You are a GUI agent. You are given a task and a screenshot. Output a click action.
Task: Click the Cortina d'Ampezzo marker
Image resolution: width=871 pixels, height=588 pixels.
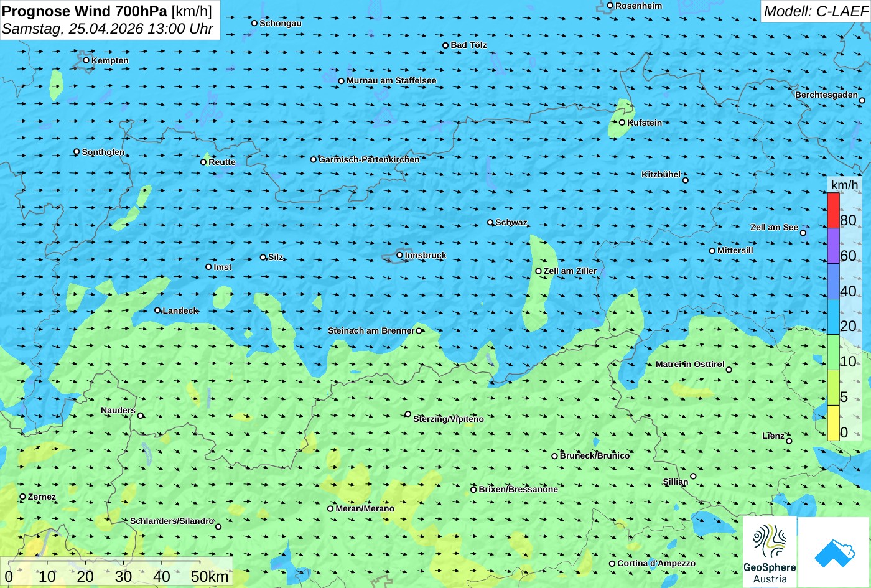click(612, 564)
